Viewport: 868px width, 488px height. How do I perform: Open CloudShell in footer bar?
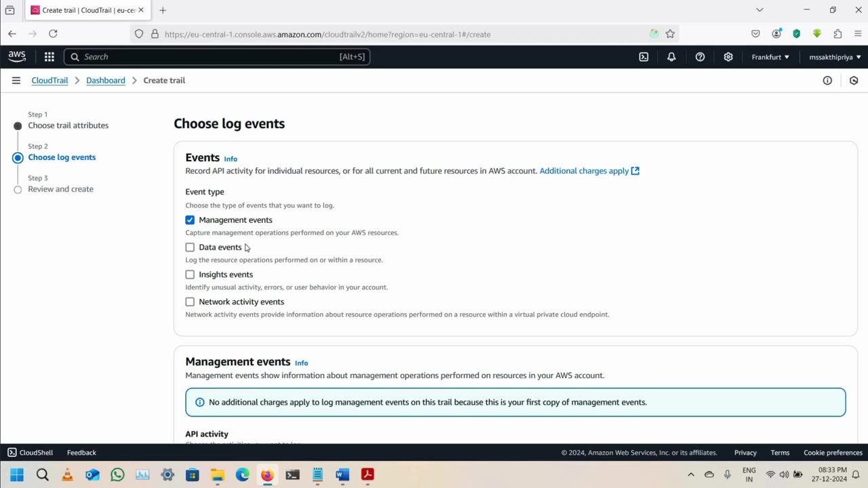tap(30, 452)
